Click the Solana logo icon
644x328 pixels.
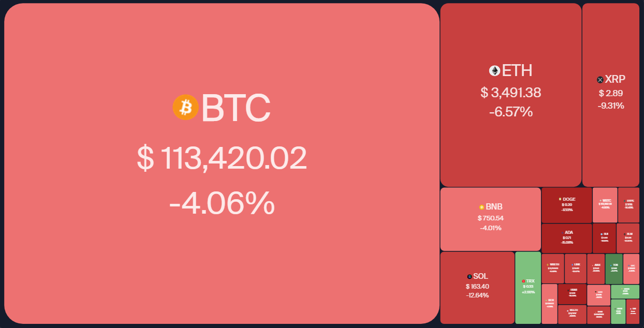[x=469, y=276]
